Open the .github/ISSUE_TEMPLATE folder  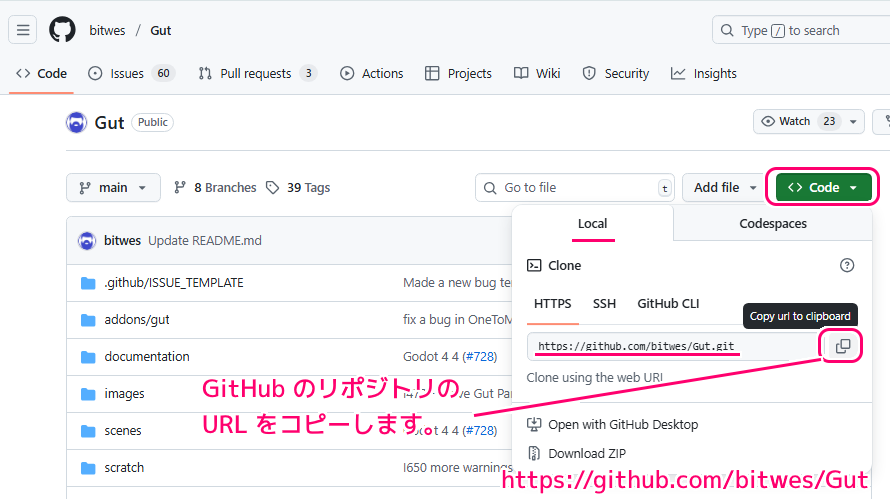click(174, 283)
